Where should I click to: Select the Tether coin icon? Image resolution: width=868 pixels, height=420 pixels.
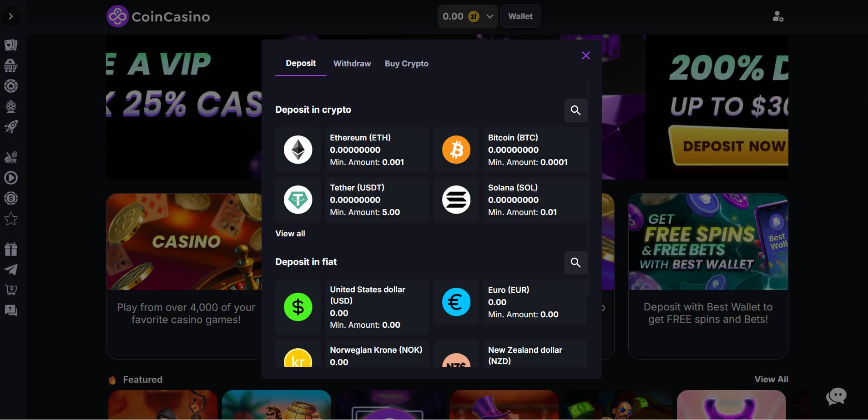click(298, 200)
